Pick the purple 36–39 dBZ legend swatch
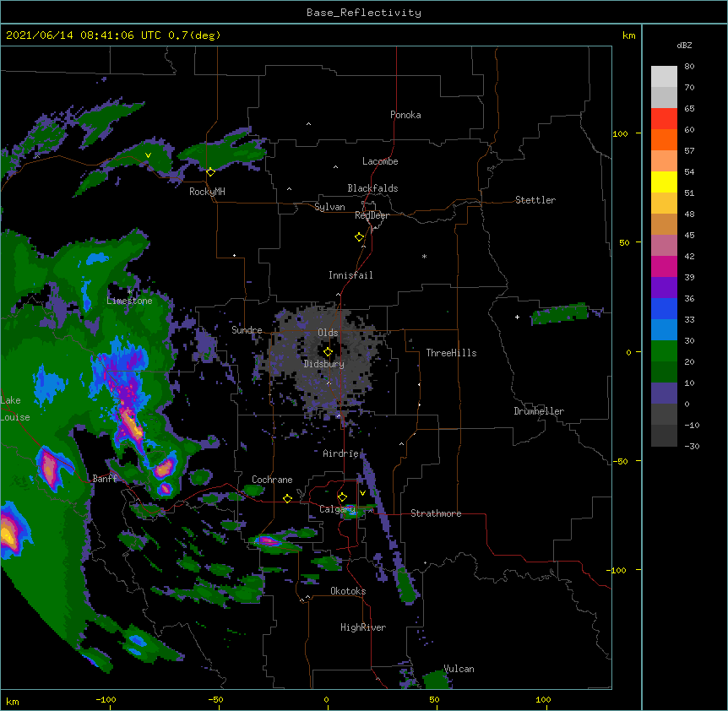 (x=664, y=288)
